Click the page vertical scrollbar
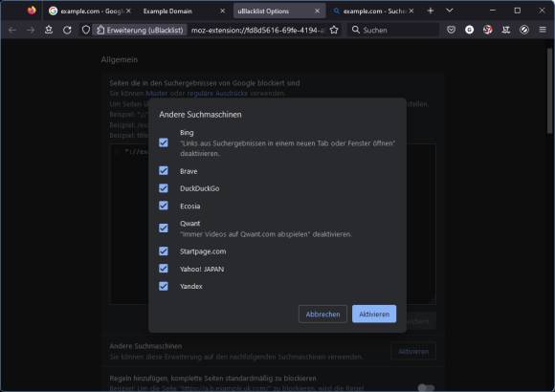 549,91
